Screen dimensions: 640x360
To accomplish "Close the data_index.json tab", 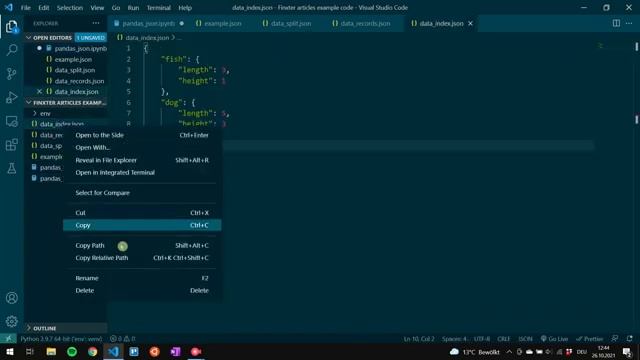I will pos(470,23).
